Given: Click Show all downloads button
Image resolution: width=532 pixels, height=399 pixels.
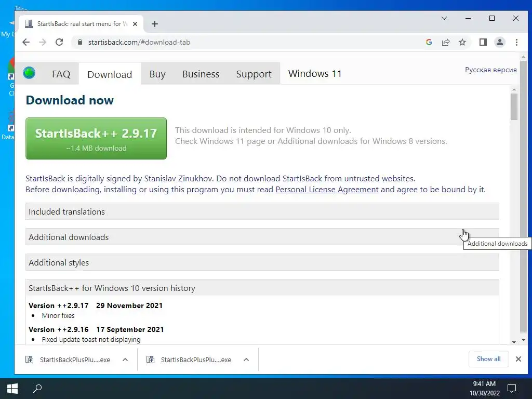Looking at the screenshot, I should pos(488,359).
